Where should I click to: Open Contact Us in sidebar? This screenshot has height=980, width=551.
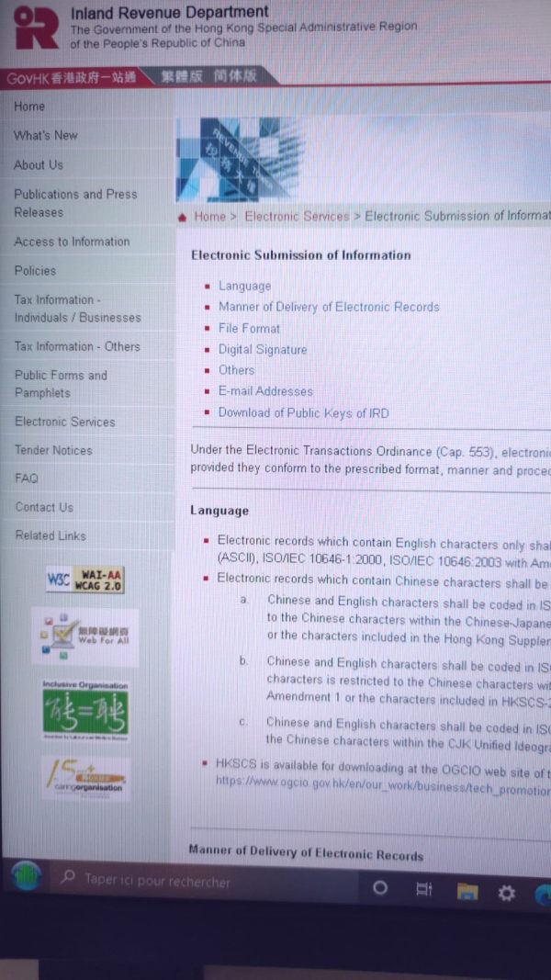coord(44,508)
